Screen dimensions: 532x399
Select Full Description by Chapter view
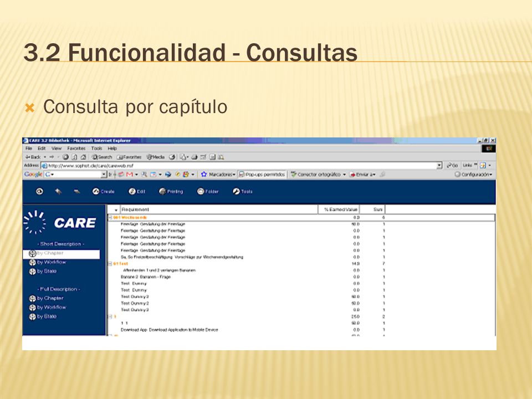point(46,298)
